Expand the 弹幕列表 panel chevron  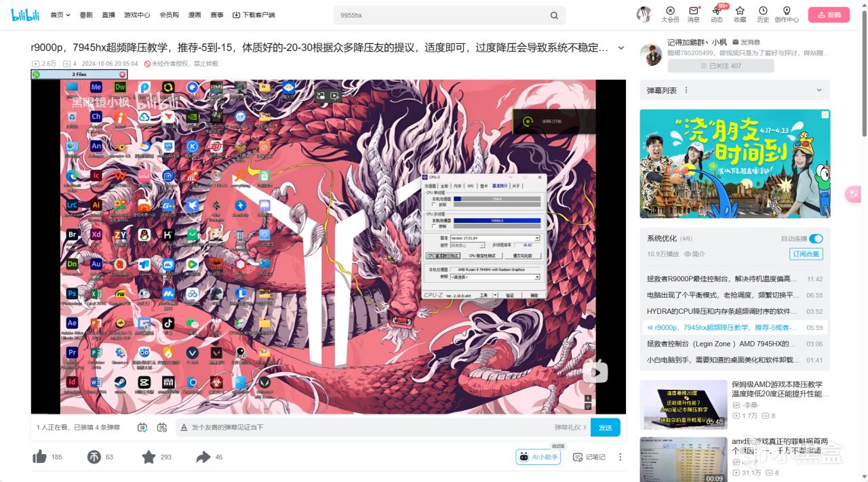(x=819, y=90)
